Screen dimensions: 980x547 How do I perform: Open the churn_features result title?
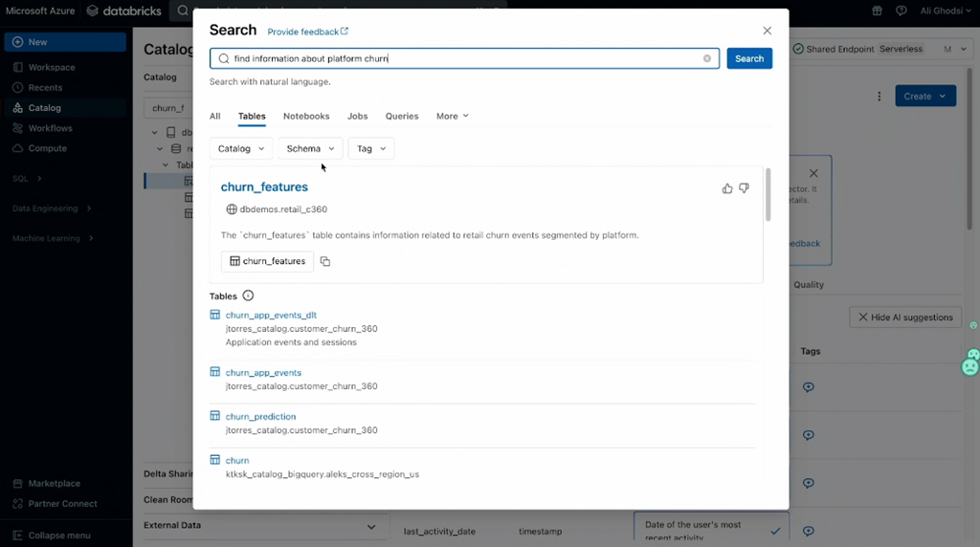(x=264, y=186)
